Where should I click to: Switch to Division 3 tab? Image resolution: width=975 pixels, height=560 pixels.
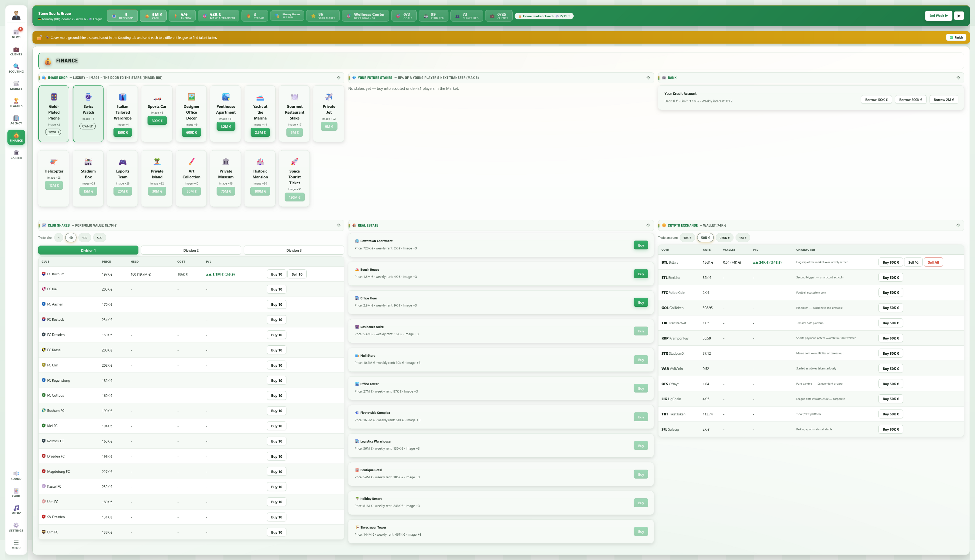(294, 250)
